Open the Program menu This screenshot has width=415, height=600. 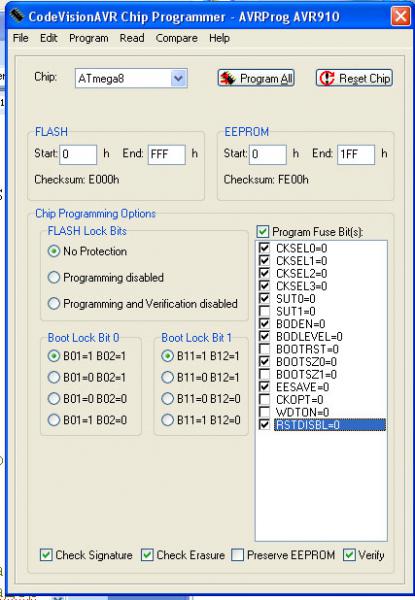[x=88, y=38]
